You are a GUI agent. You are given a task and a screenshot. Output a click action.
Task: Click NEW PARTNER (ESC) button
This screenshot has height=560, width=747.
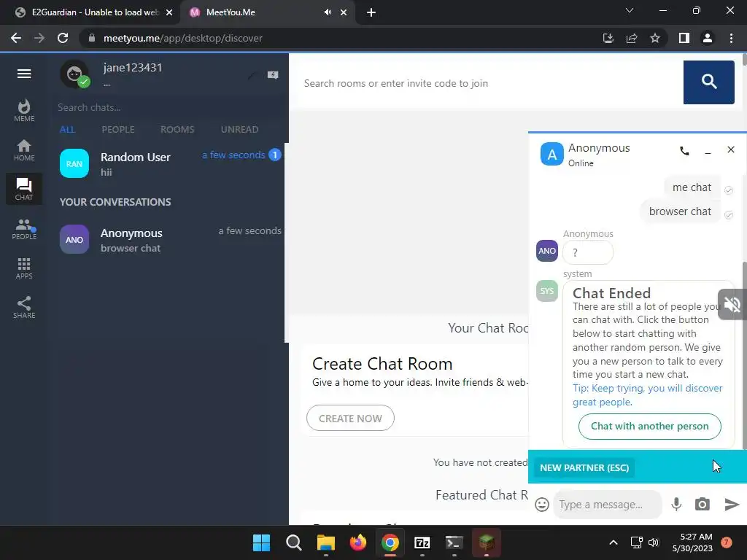[x=584, y=467]
